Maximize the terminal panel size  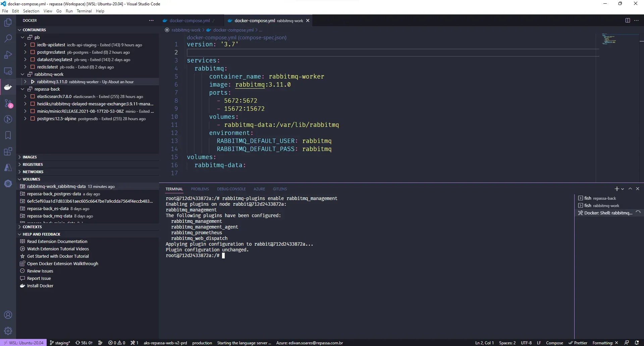(630, 189)
